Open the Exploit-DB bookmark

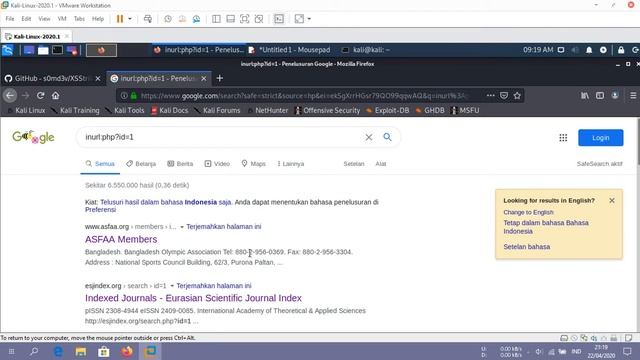point(387,110)
